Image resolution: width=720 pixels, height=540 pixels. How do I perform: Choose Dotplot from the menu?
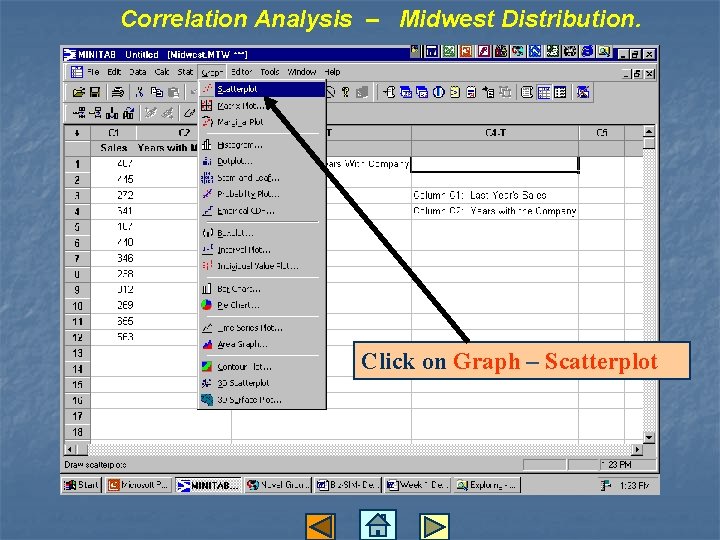coord(260,161)
